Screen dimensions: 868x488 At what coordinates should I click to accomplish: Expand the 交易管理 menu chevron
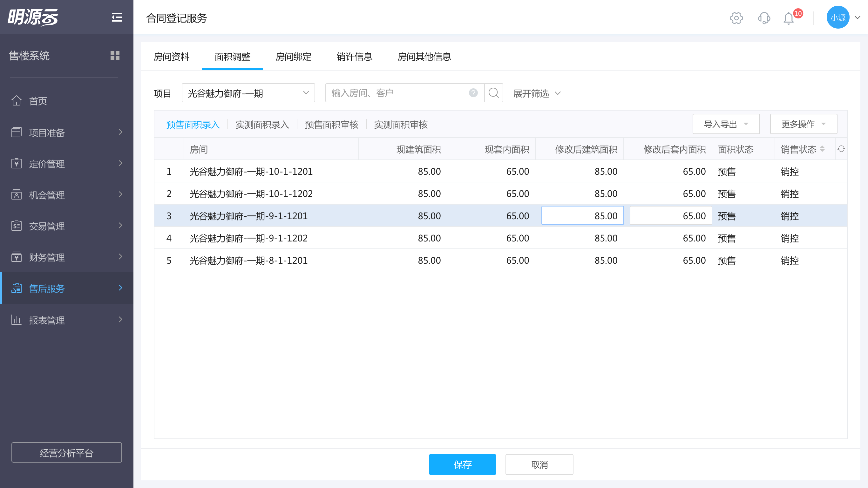pos(120,226)
